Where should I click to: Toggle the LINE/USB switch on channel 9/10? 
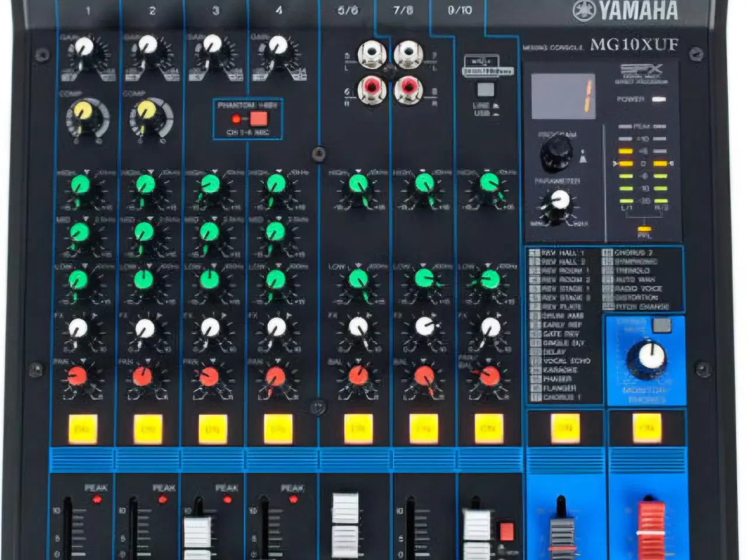coord(486,90)
